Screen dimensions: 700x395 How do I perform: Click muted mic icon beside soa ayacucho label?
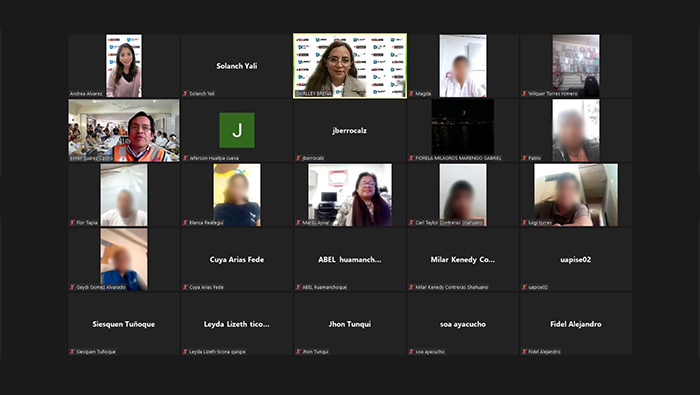point(411,352)
